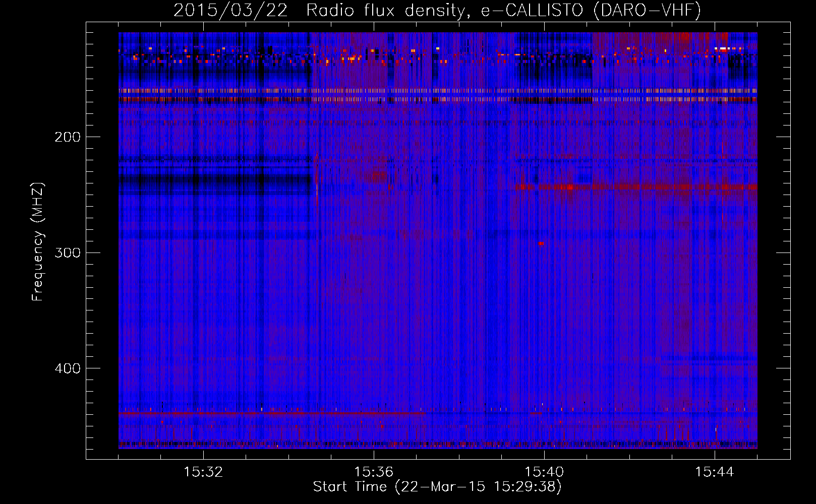Image resolution: width=816 pixels, height=504 pixels.
Task: Select the 200 frequency tick label
Action: 68,137
